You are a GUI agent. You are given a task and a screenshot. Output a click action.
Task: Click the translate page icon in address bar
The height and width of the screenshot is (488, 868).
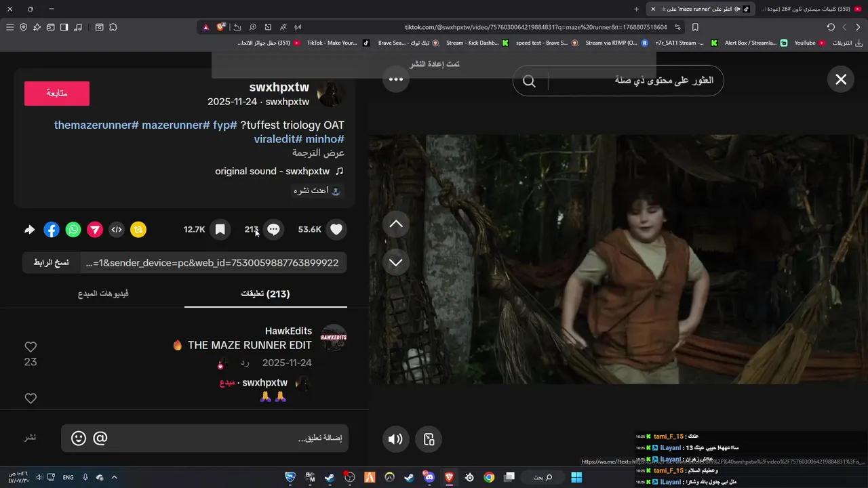point(283,27)
